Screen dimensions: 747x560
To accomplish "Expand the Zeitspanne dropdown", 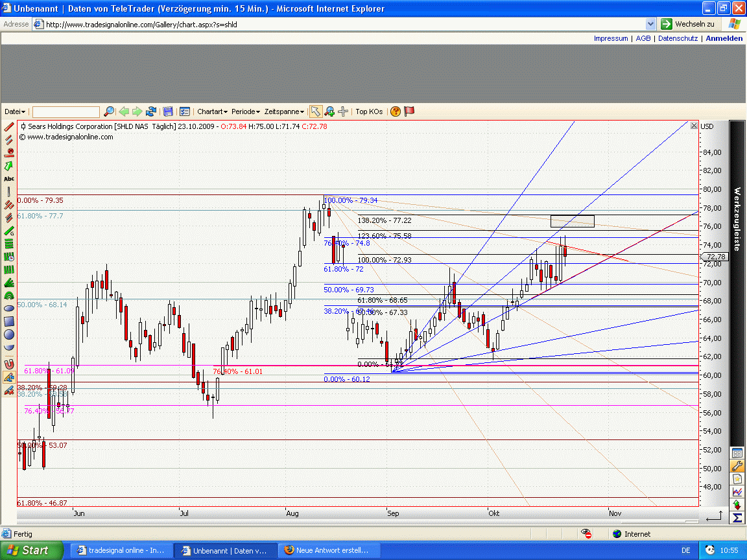I will (x=284, y=111).
